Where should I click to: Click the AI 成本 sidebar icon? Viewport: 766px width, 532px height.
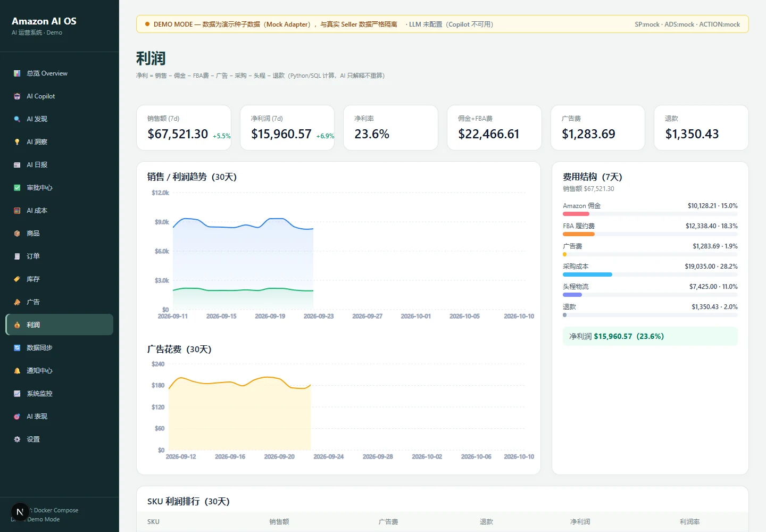(x=17, y=211)
